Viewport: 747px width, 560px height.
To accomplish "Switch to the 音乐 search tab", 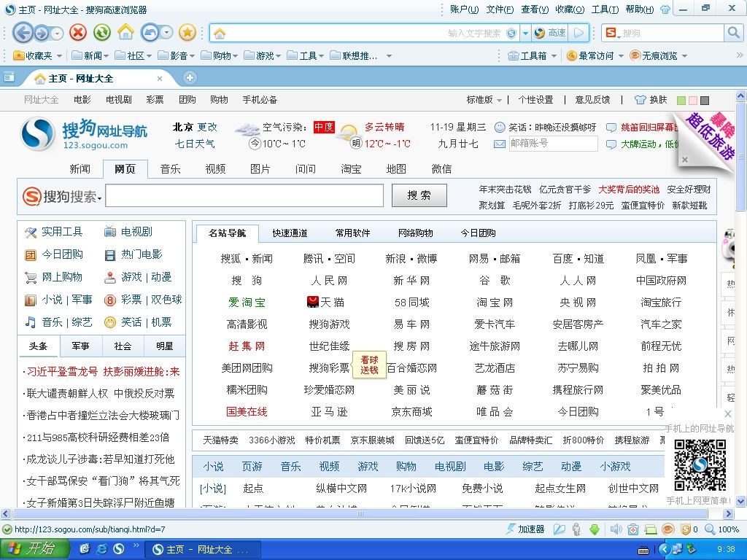I will click(170, 169).
